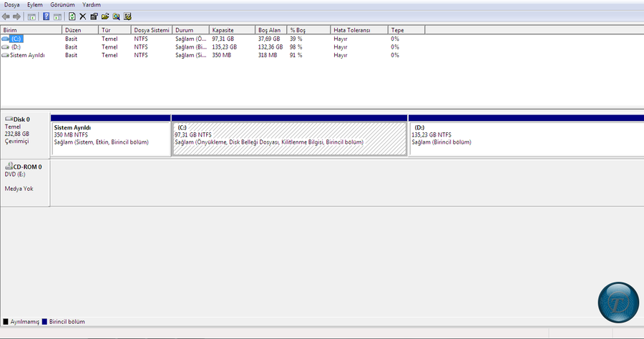The image size is (644, 339).
Task: Sort by the Tepe column header
Action: click(x=406, y=30)
